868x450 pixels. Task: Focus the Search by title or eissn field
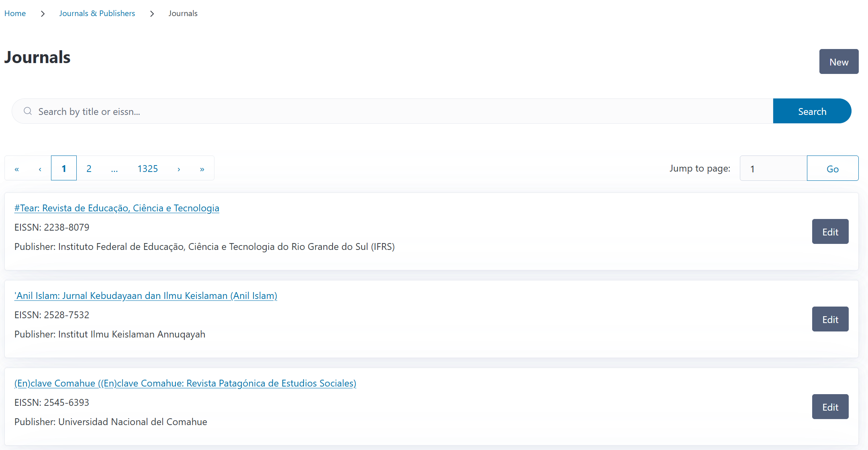(402, 111)
